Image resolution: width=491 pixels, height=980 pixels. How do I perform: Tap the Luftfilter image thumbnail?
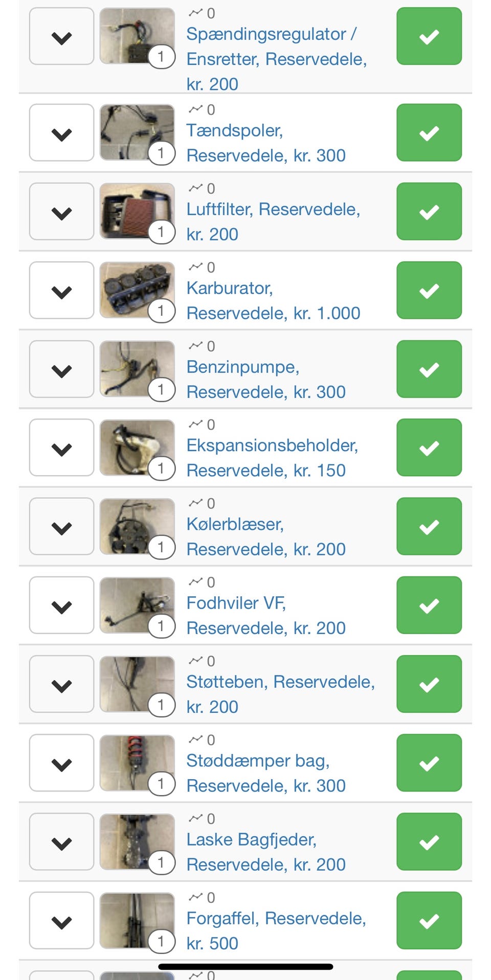(x=137, y=211)
